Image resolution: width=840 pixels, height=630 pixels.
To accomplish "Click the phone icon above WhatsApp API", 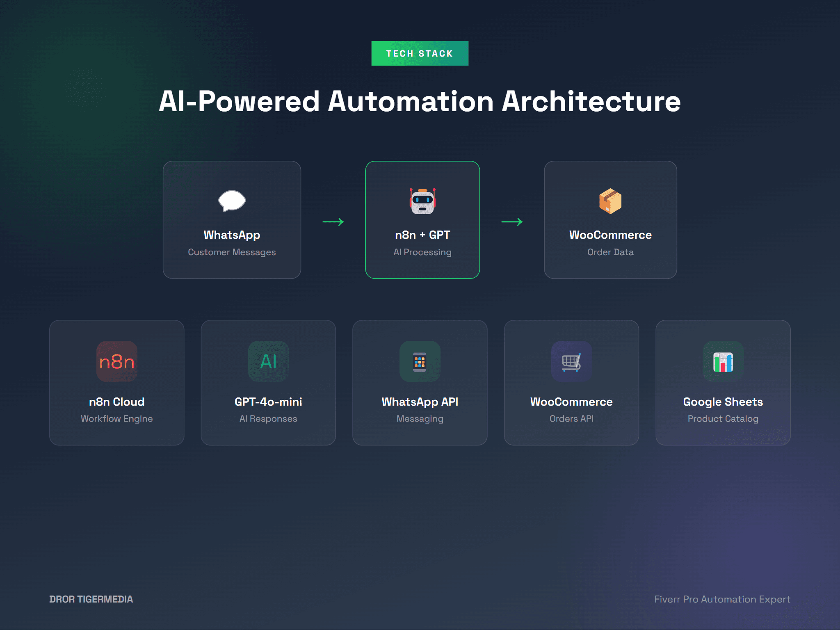I will (x=420, y=362).
